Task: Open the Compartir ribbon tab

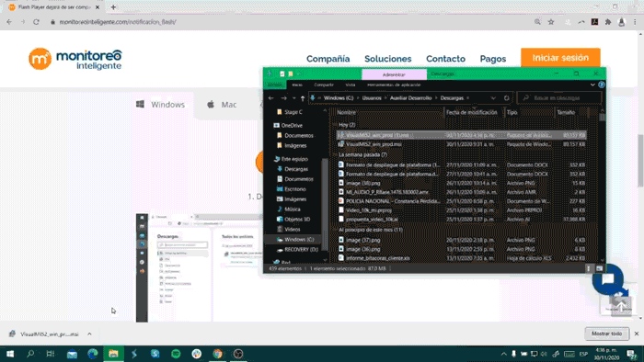Action: (324, 85)
